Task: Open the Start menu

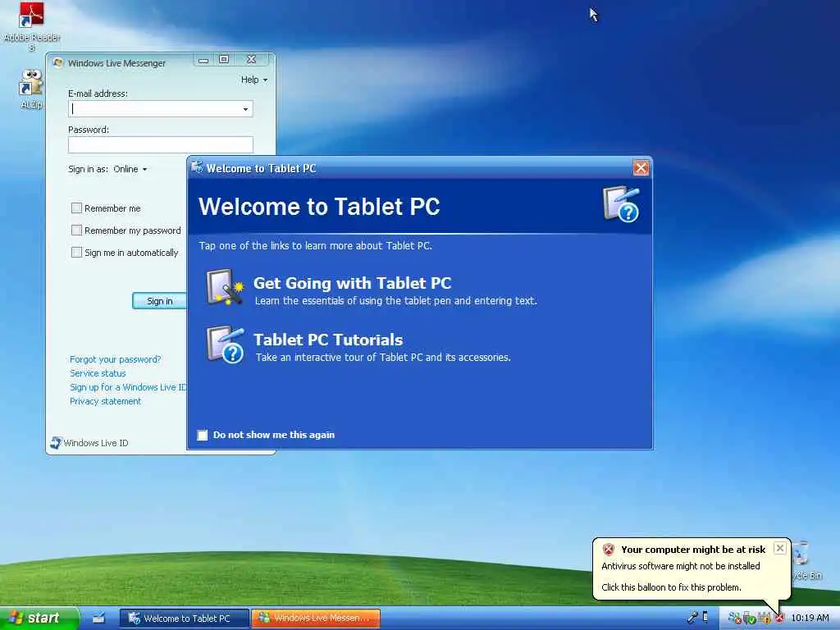Action: click(x=39, y=619)
